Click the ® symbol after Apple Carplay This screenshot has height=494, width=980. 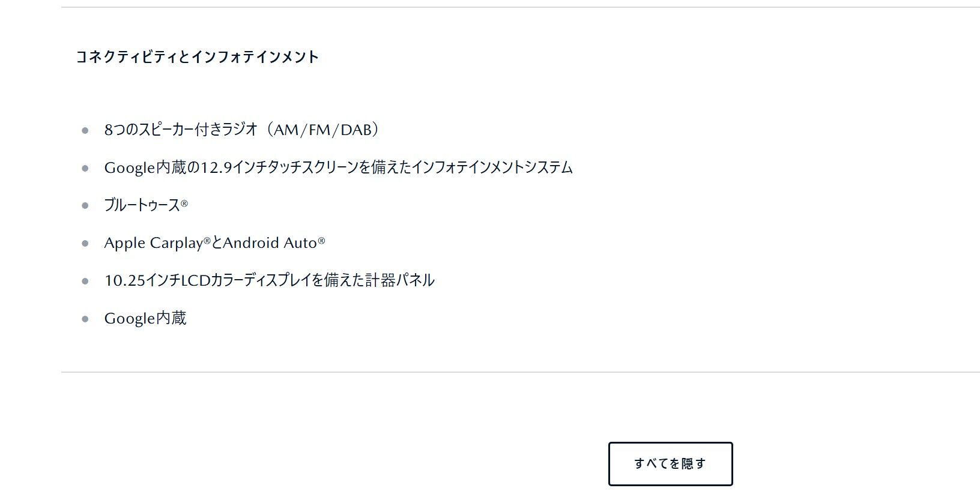[x=207, y=241]
